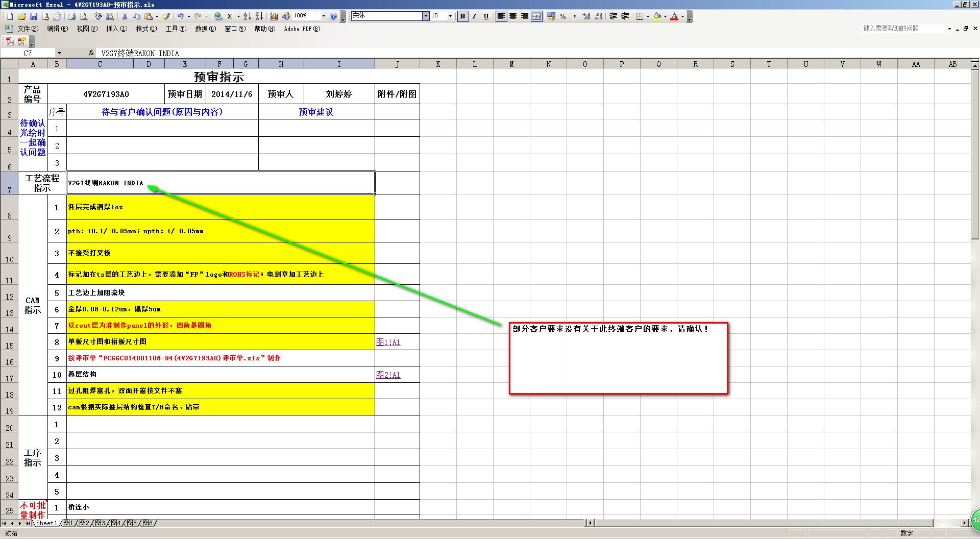Convert to Adobe PDF icon
Image resolution: width=980 pixels, height=539 pixels.
click(10, 41)
